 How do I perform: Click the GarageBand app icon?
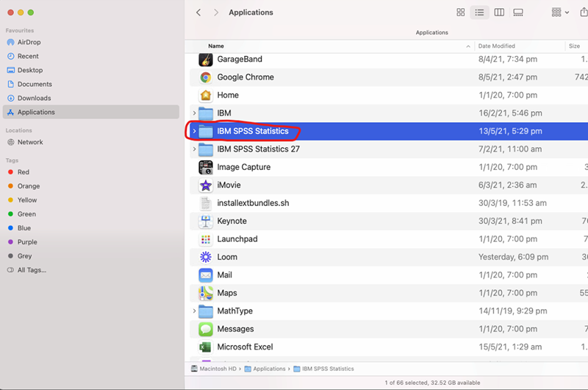tap(206, 60)
